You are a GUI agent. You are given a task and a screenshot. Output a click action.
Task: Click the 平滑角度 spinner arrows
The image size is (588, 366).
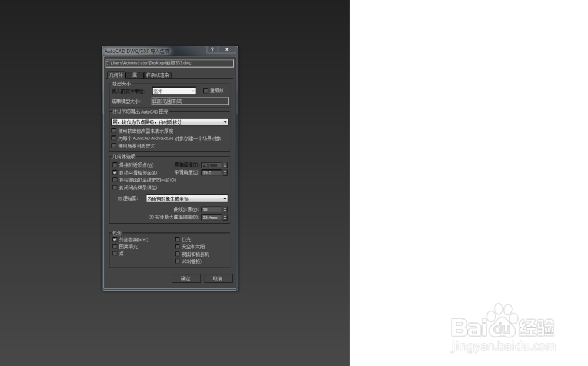pos(225,172)
